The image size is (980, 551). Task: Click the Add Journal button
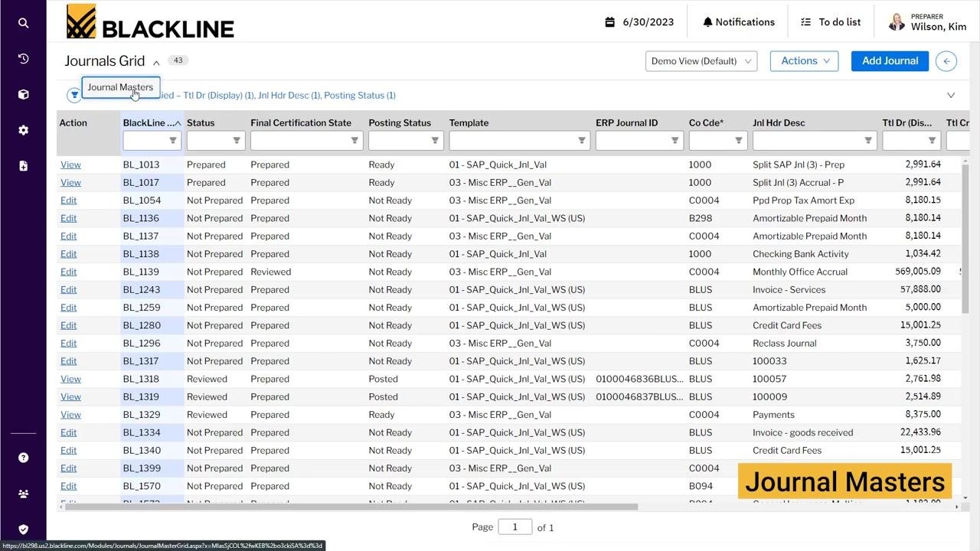coord(890,61)
